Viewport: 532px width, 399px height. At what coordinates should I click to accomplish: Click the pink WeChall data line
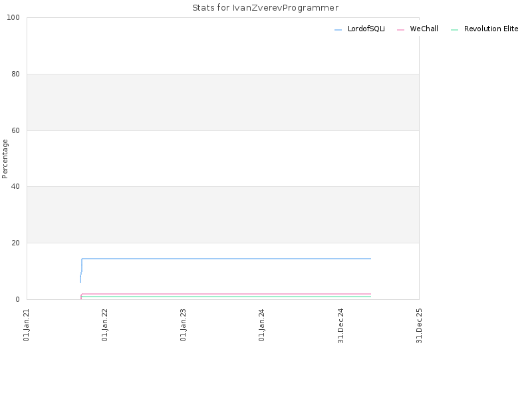pos(226,294)
